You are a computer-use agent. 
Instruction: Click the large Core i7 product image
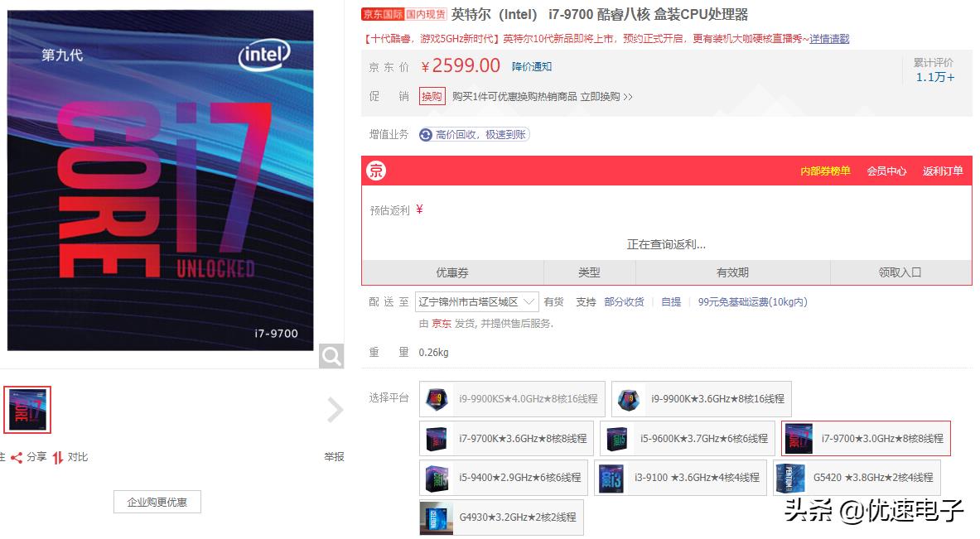[x=160, y=180]
